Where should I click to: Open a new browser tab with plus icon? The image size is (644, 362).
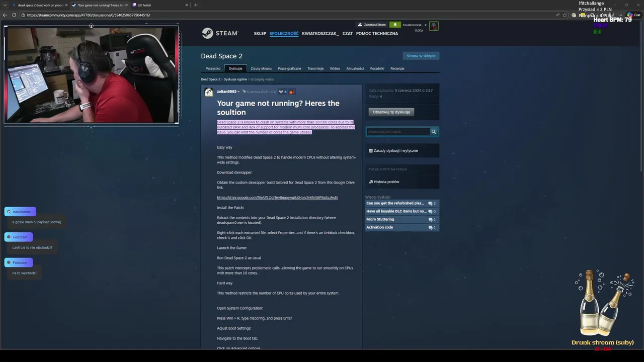click(x=196, y=5)
